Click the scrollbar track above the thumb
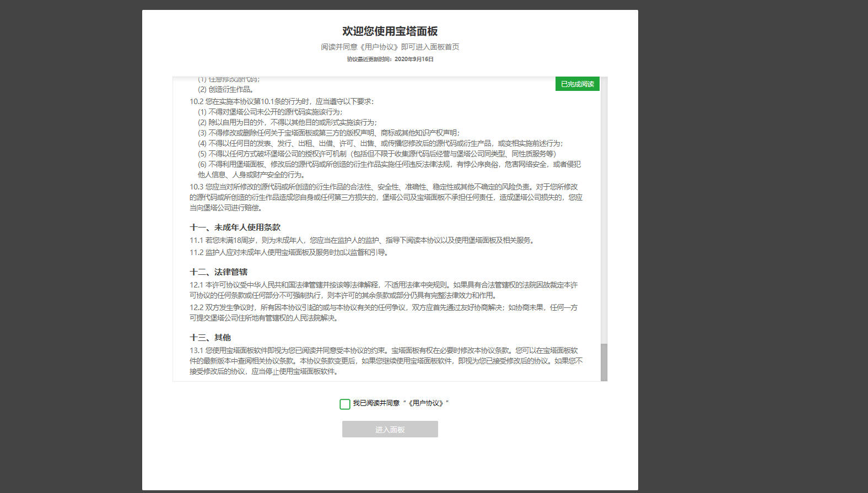Image resolution: width=868 pixels, height=493 pixels. pos(604,209)
